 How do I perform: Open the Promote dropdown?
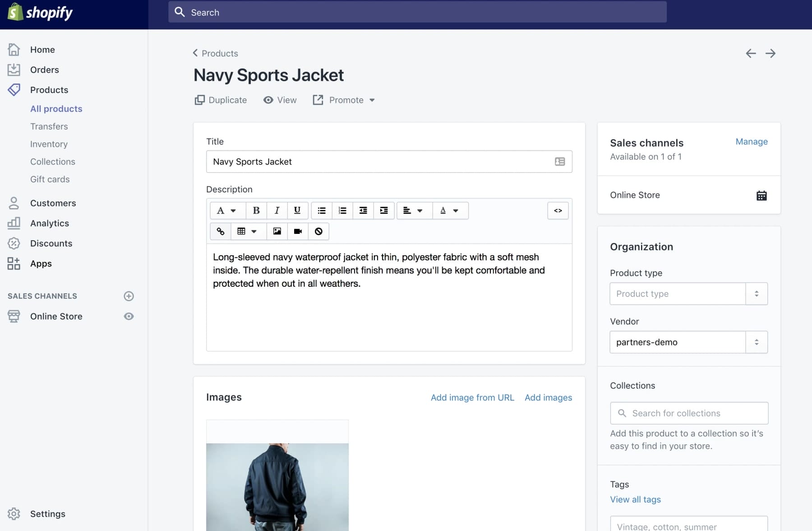(x=344, y=100)
